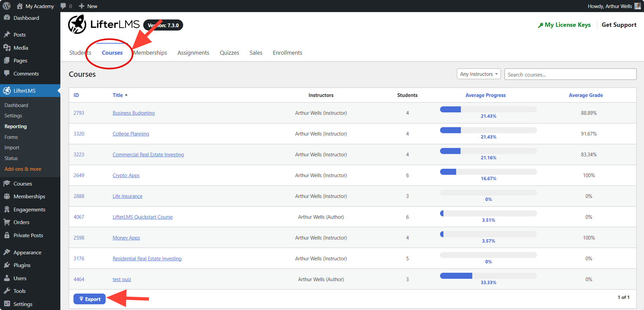The height and width of the screenshot is (310, 644).
Task: Switch to the Students tab
Action: point(80,53)
